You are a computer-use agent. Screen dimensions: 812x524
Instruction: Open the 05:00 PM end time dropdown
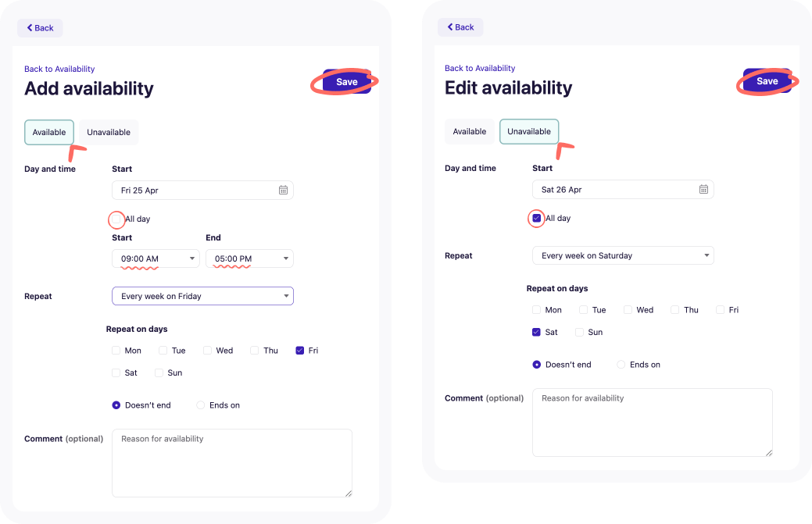click(x=249, y=258)
